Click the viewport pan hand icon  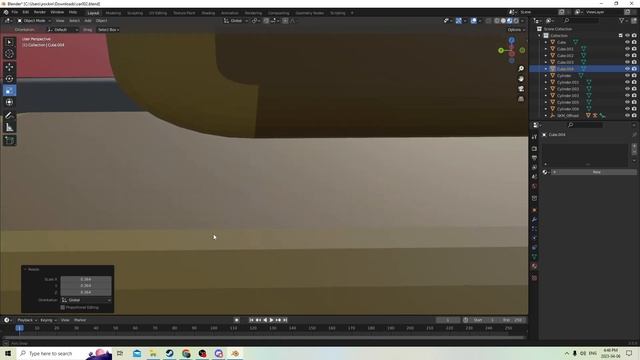521,79
